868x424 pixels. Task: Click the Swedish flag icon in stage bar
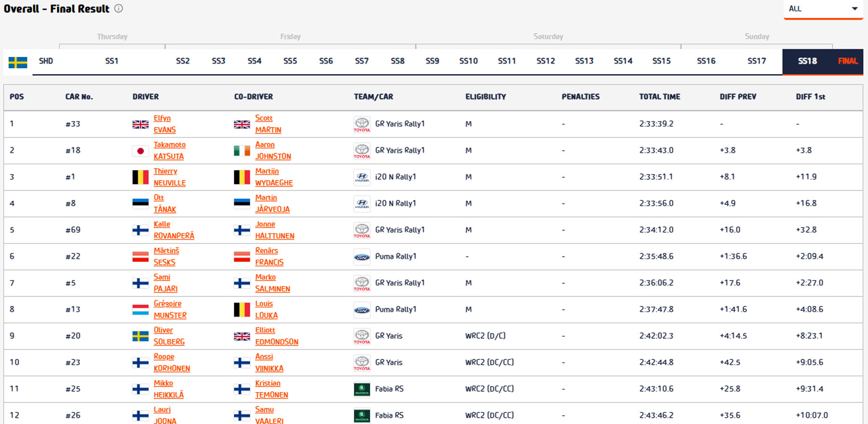pos(18,62)
